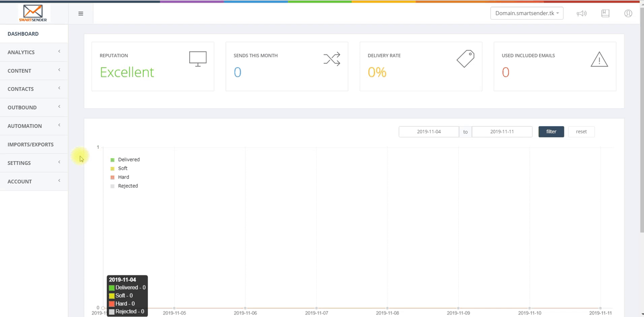Click shuffle icon in Sends This Month
644x317 pixels.
click(x=332, y=59)
